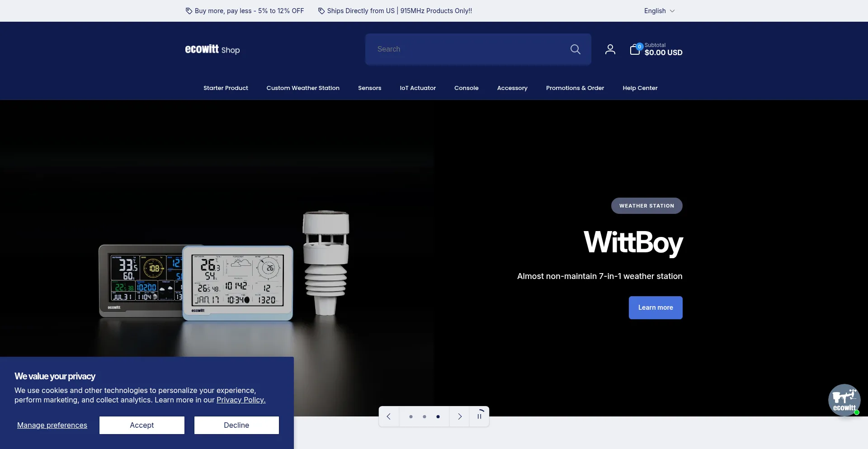Open Manage preferences link
The image size is (868, 449).
52,425
